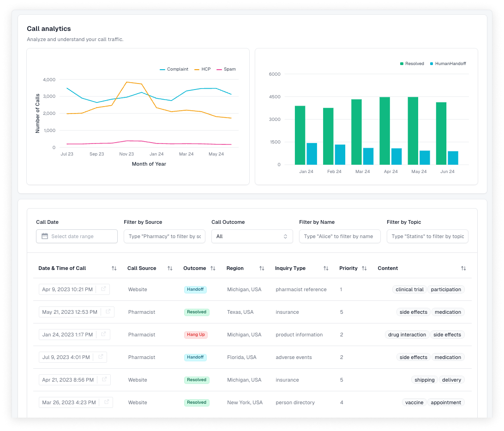Select the Apr 21, 2023 8:56 PM date cell
Viewport: 504px width, 431px height.
(x=75, y=380)
